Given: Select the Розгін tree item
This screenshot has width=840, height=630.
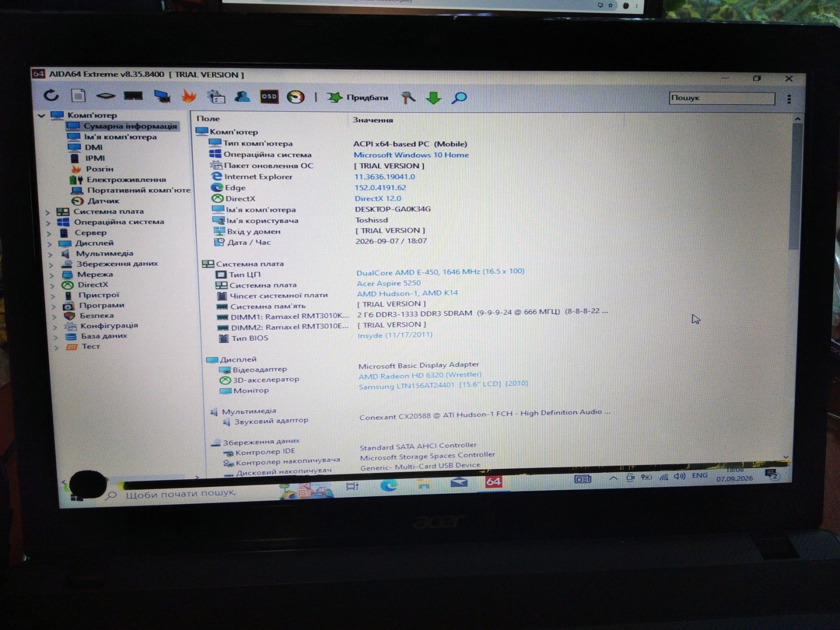Looking at the screenshot, I should 91,169.
